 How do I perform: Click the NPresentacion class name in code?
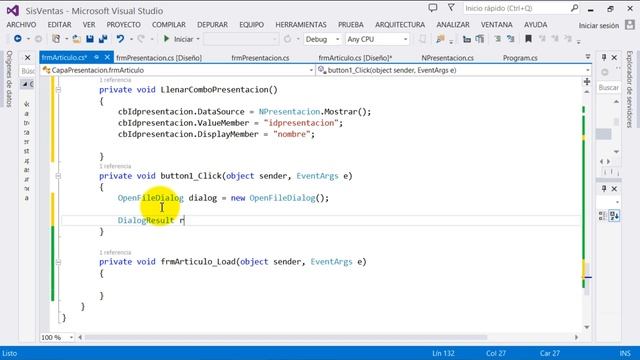289,112
